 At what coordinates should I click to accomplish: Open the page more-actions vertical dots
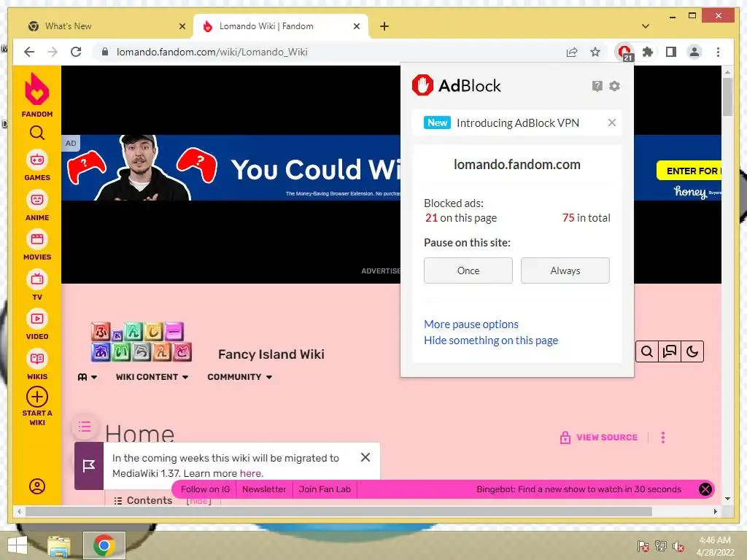pyautogui.click(x=662, y=437)
